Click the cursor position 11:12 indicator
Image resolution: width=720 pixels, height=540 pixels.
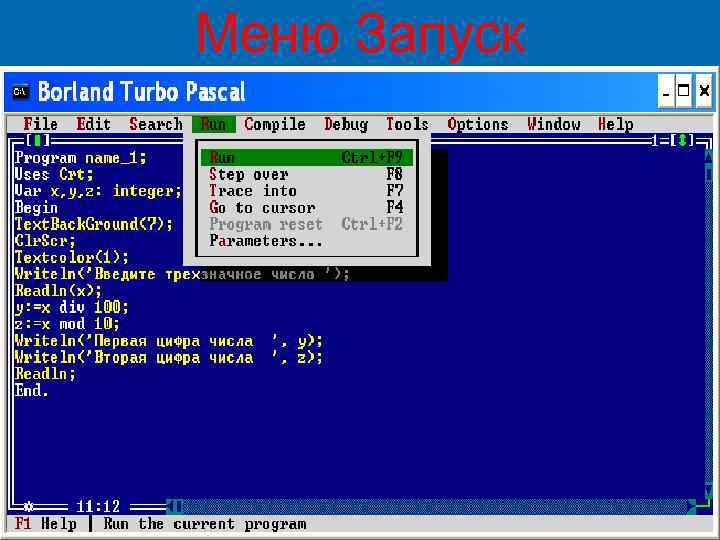point(98,506)
